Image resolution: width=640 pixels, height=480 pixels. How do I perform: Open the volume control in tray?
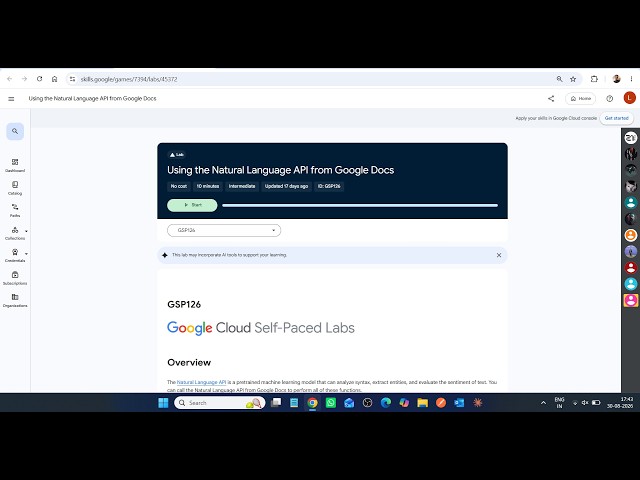[585, 403]
